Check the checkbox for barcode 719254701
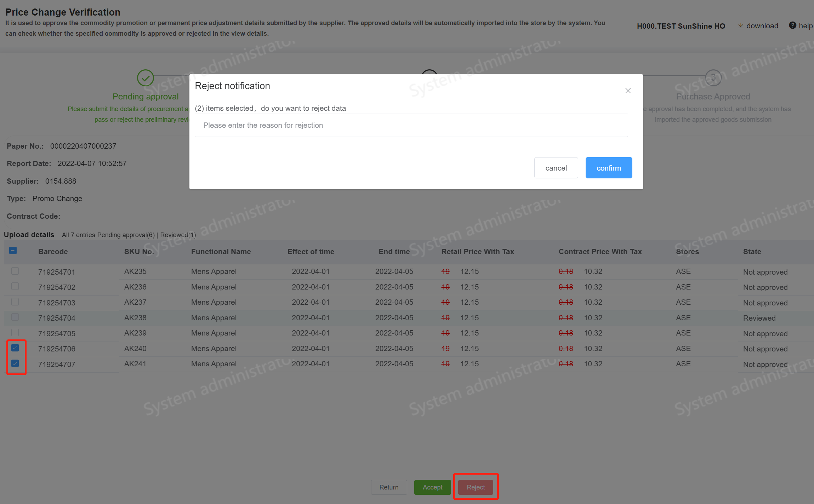 (15, 271)
